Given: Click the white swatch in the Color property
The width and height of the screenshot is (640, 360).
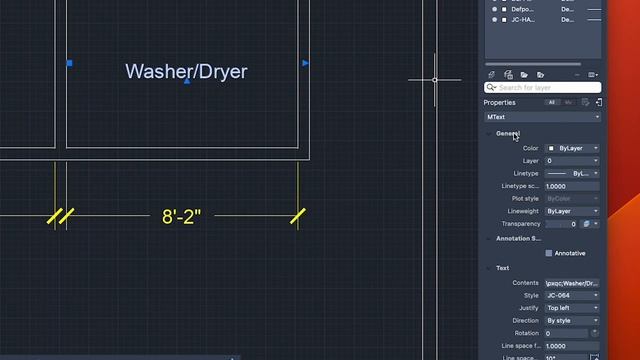Looking at the screenshot, I should [x=551, y=148].
